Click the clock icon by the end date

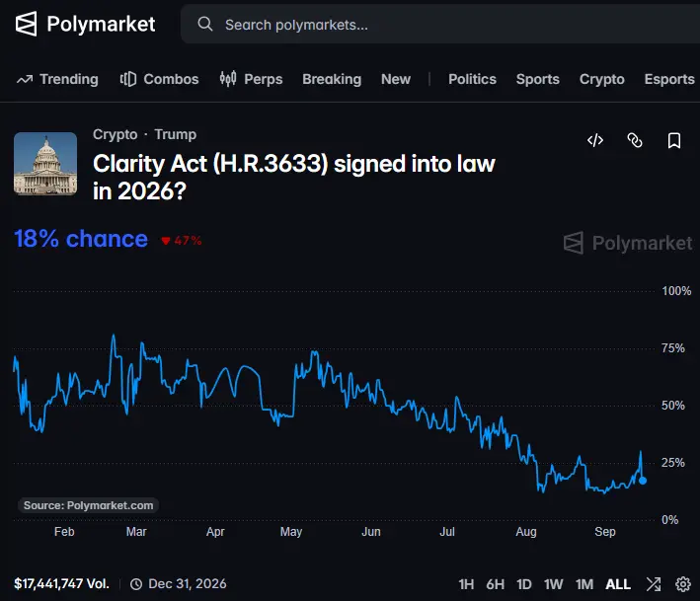point(136,584)
